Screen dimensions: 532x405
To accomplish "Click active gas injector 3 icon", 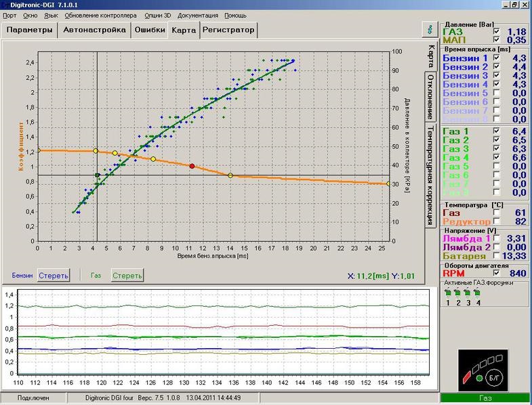I will tap(468, 292).
